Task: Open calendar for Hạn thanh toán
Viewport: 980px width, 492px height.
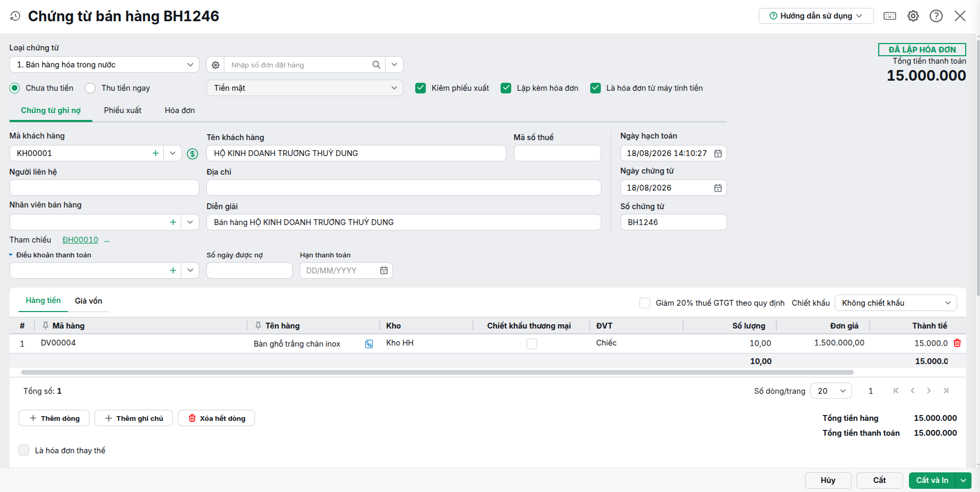Action: tap(384, 271)
